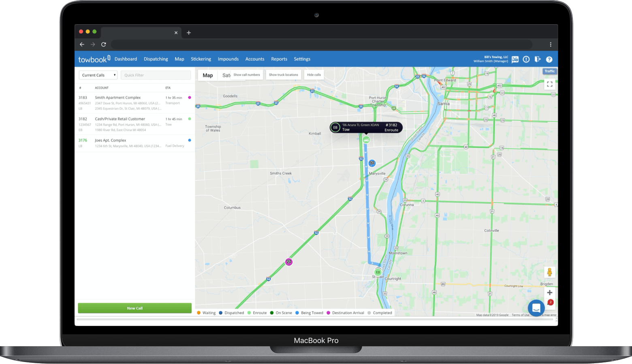Click the Hide calls button
The height and width of the screenshot is (364, 632).
point(314,75)
